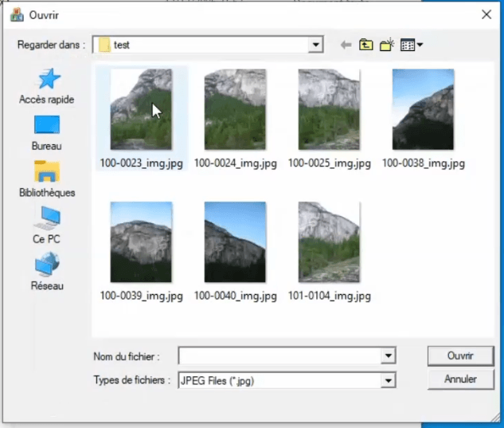Viewport: 504px width, 428px height.
Task: Select the 101-0104_img.jpg thumbnail
Action: pos(329,242)
